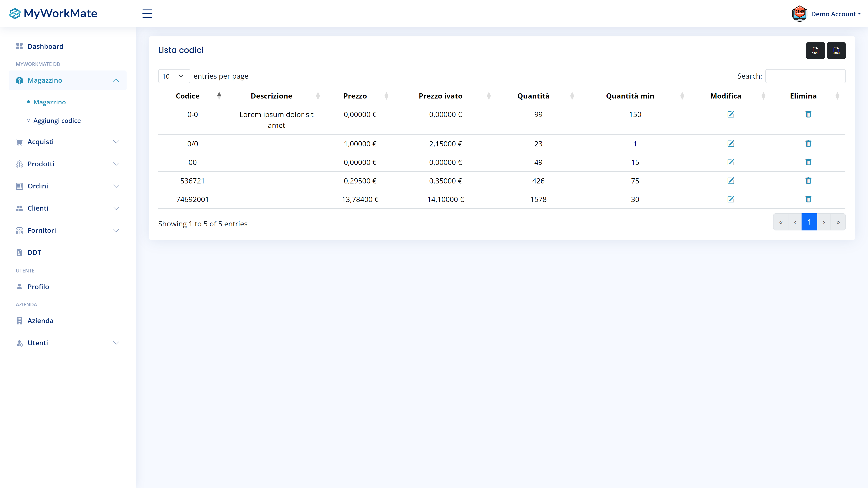
Task: Edit the row with code 536721
Action: point(731,181)
